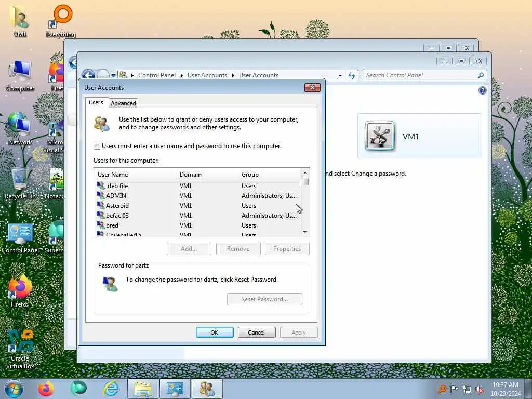Switch to User Accounts taskbar button
Image resolution: width=532 pixels, height=399 pixels.
click(207, 389)
